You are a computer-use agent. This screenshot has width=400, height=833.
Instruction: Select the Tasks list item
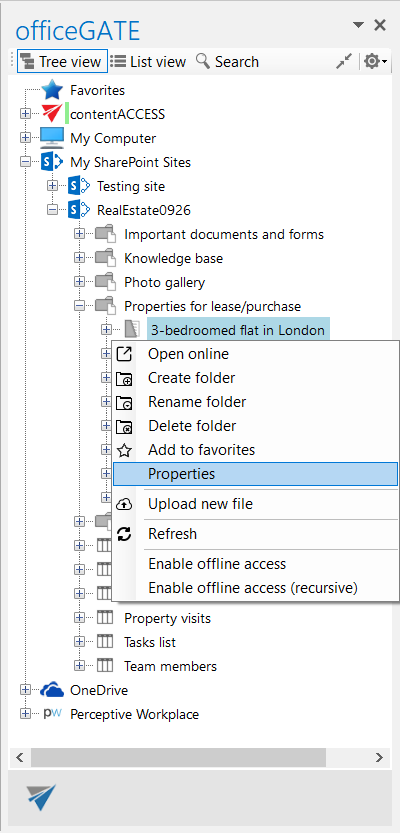[150, 642]
